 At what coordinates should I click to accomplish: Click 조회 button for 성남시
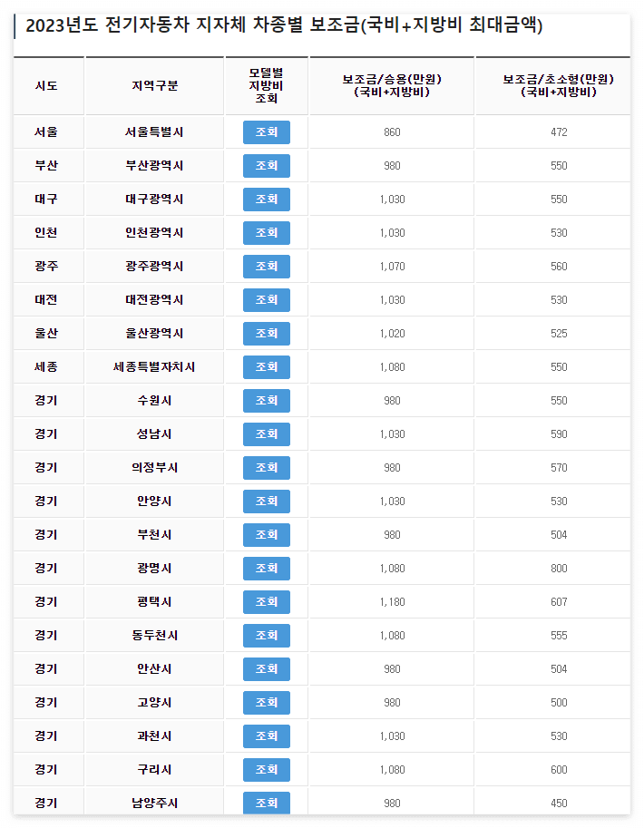coord(267,434)
